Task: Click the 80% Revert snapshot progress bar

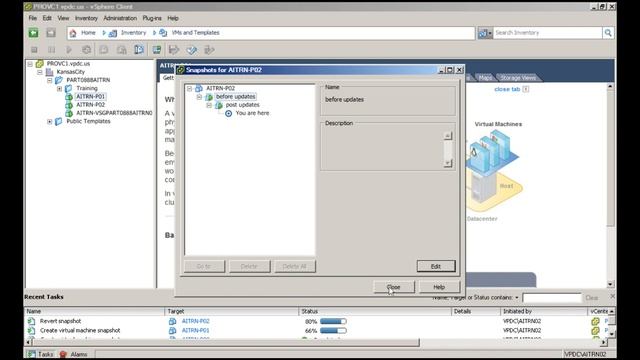Action: [333, 322]
